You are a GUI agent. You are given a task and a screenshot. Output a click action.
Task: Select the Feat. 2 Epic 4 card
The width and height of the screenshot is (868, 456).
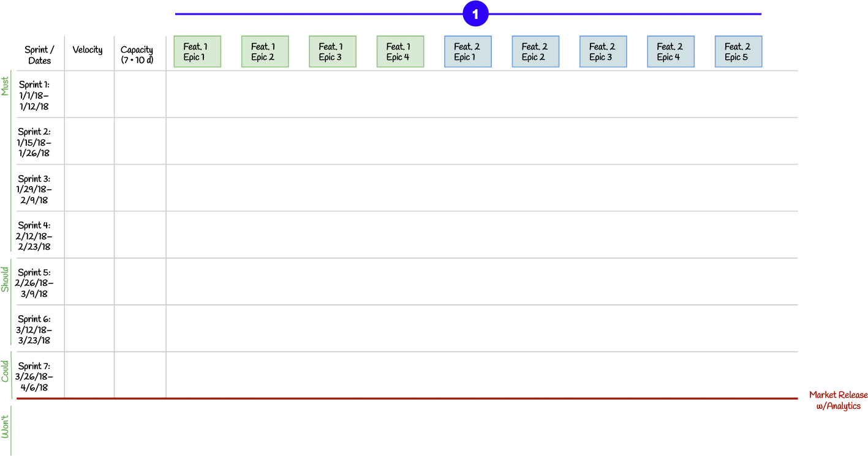(x=671, y=51)
